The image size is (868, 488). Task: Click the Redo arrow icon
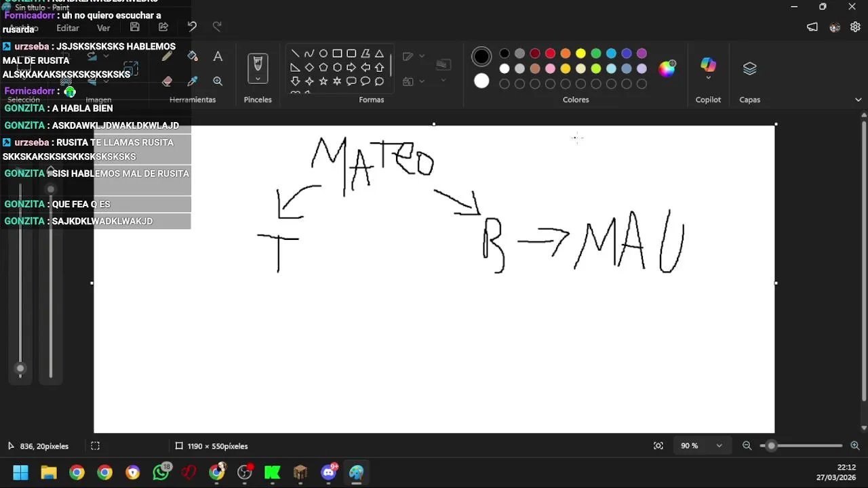click(217, 27)
